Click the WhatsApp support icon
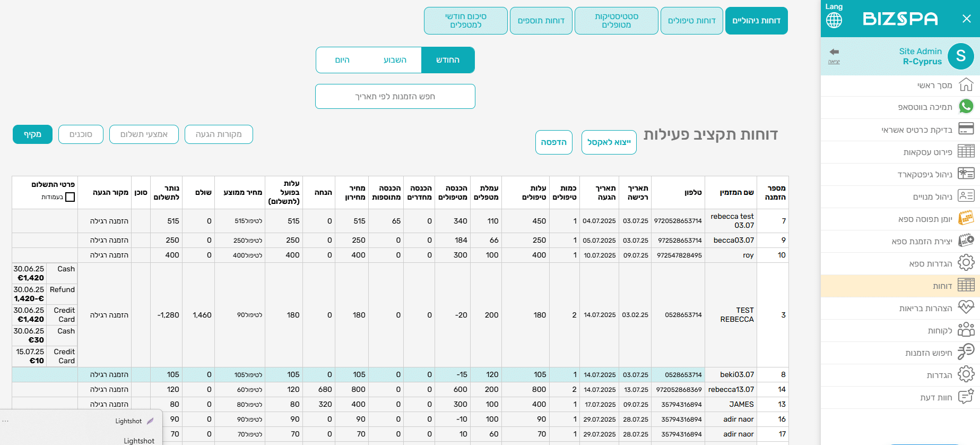This screenshot has height=445, width=980. coord(966,107)
